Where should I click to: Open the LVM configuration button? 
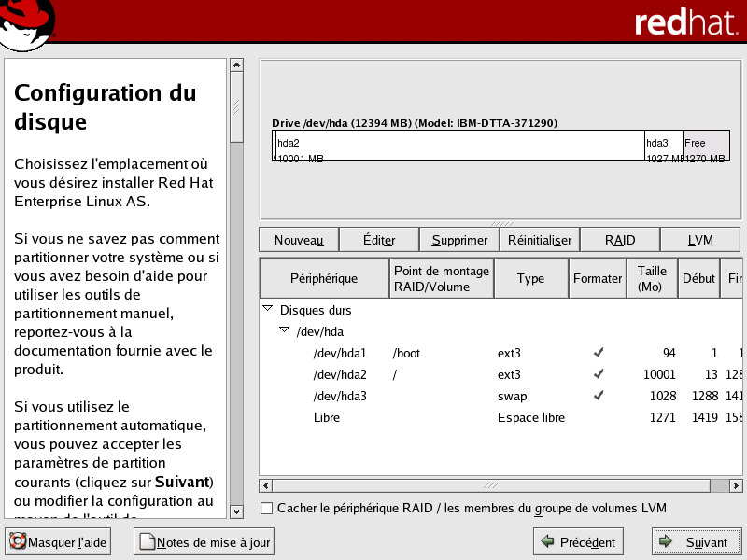(699, 240)
